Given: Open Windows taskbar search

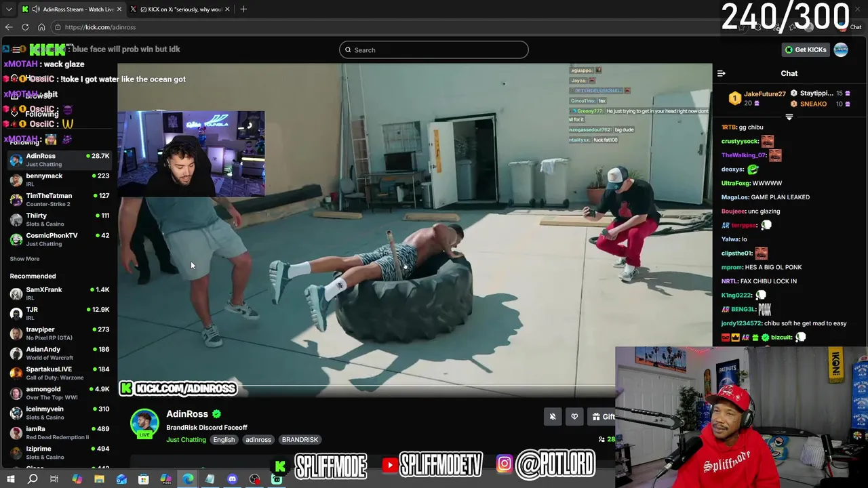Looking at the screenshot, I should click(x=33, y=479).
